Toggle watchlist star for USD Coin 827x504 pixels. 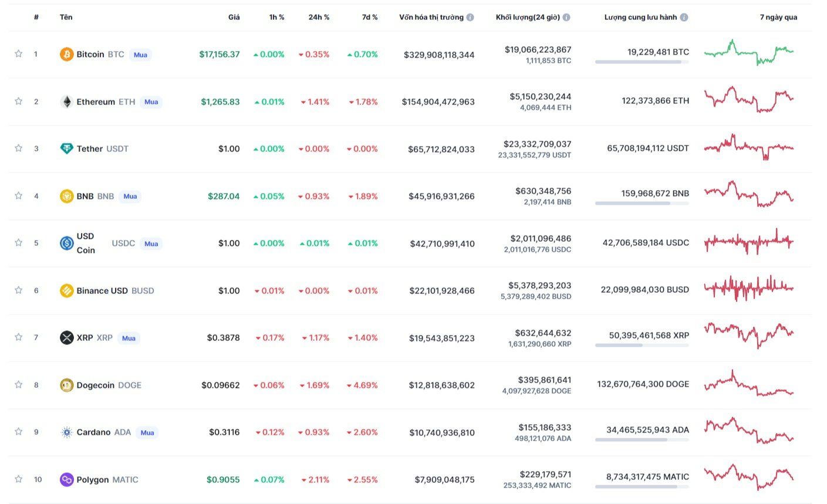[19, 243]
